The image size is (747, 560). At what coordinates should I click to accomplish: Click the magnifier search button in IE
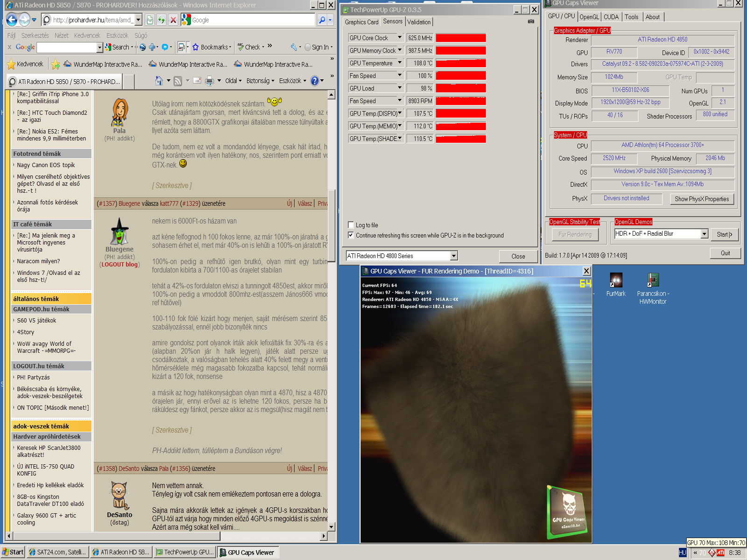pyautogui.click(x=322, y=20)
